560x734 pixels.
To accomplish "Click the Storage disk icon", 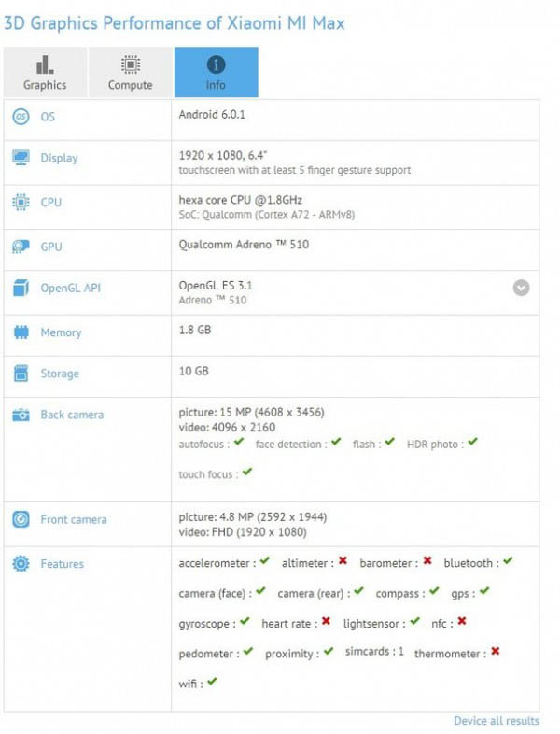I will click(x=21, y=374).
